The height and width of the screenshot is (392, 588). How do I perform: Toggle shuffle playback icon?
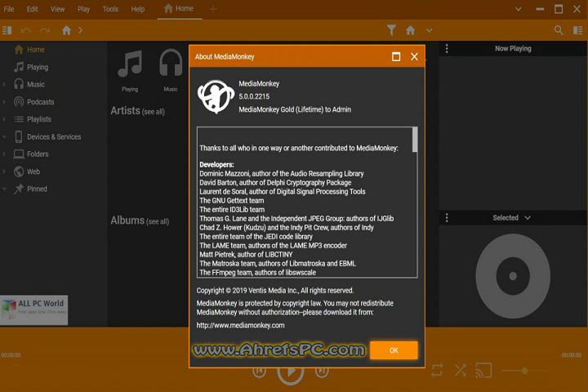pos(460,370)
